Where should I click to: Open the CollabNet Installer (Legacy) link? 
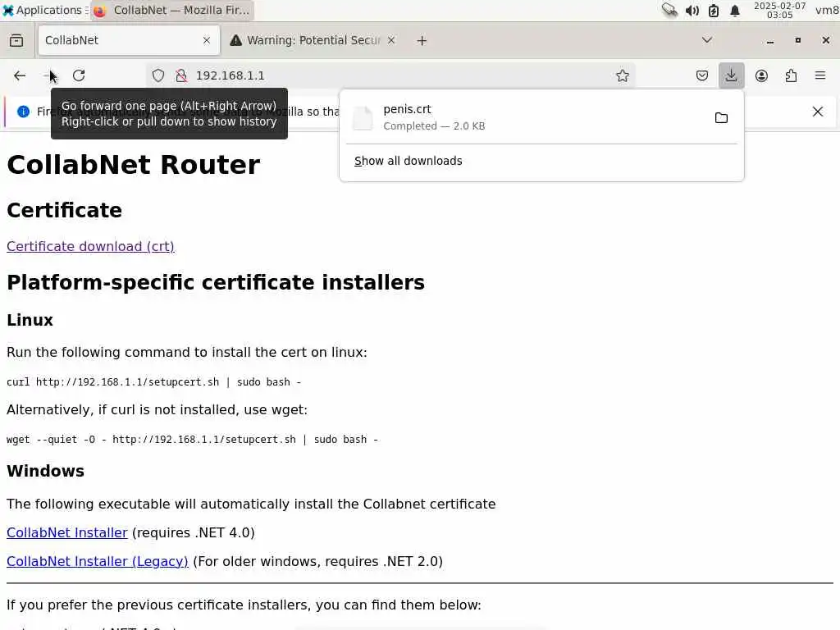tap(98, 561)
